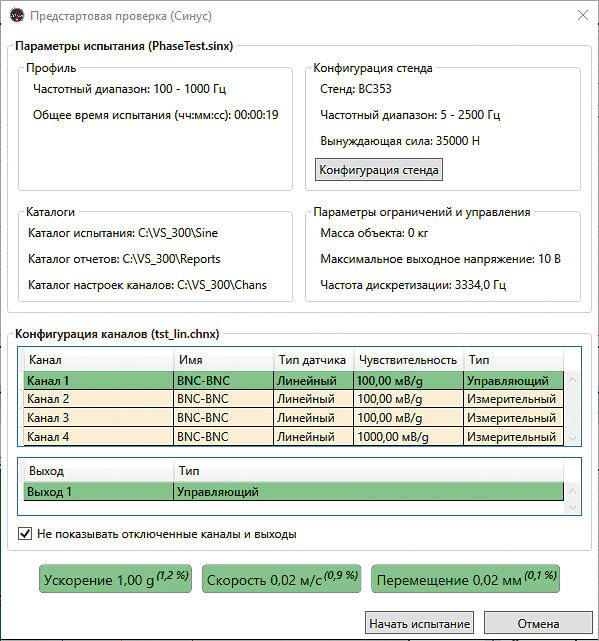
Task: Click the channel table's scroll down arrow
Action: click(572, 438)
